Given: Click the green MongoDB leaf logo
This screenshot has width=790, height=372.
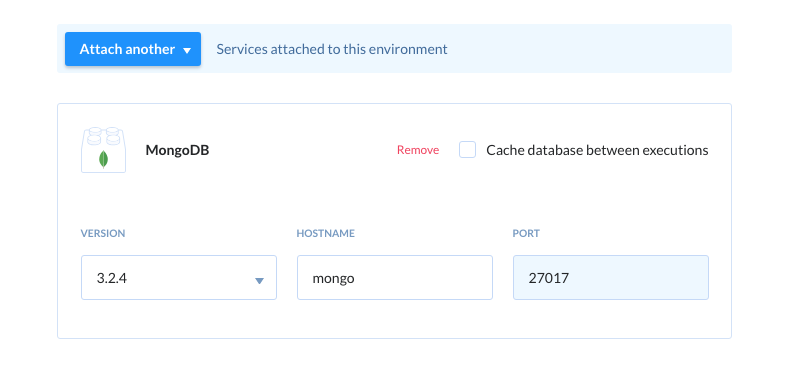Looking at the screenshot, I should point(103,159).
